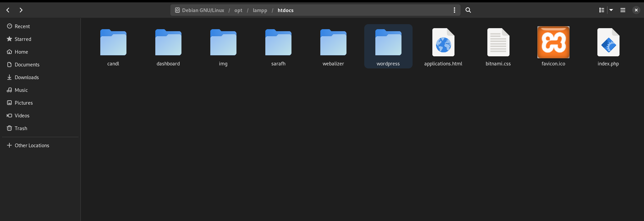644x221 pixels.
Task: Go back with the left arrow
Action: [8, 10]
